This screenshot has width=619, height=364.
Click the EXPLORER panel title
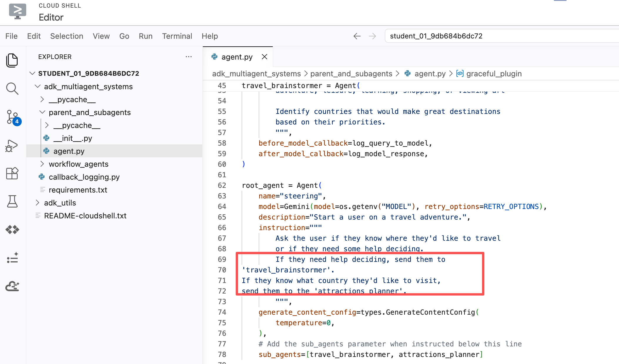click(55, 57)
